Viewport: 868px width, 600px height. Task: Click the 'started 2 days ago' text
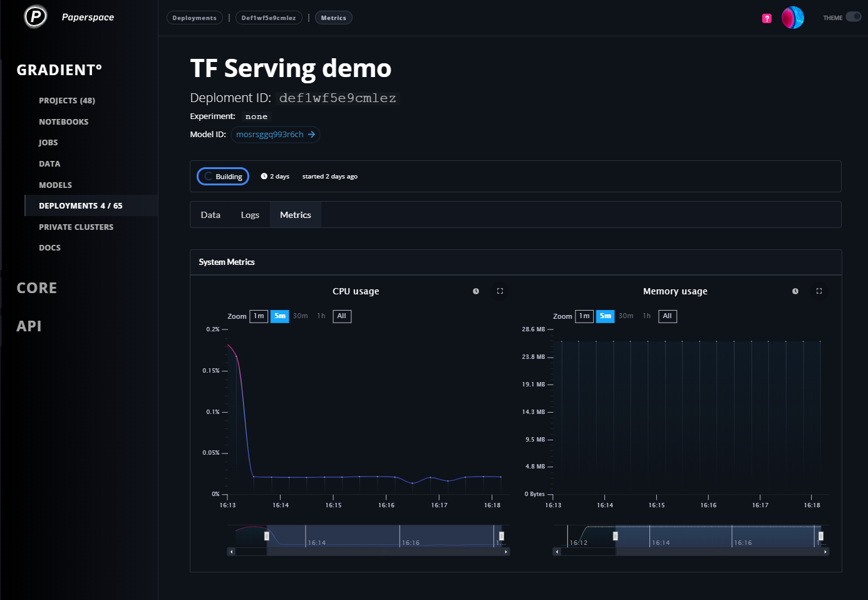tap(330, 177)
